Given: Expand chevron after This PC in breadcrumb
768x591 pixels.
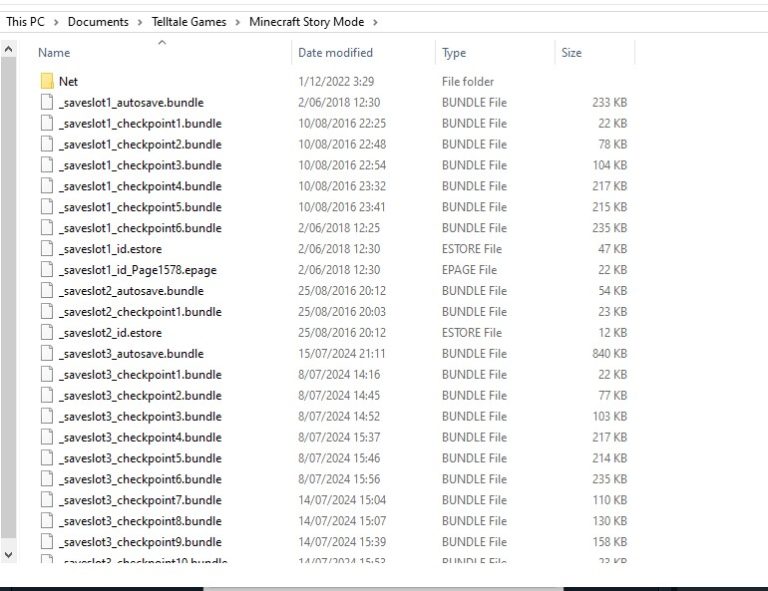Looking at the screenshot, I should click(56, 23).
